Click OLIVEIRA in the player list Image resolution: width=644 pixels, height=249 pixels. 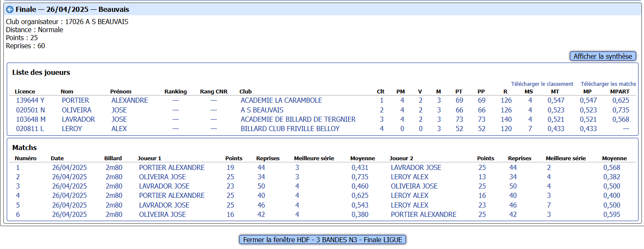[77, 110]
